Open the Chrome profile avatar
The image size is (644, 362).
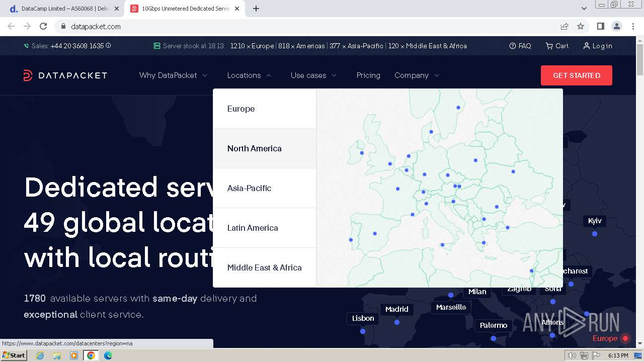pyautogui.click(x=616, y=26)
